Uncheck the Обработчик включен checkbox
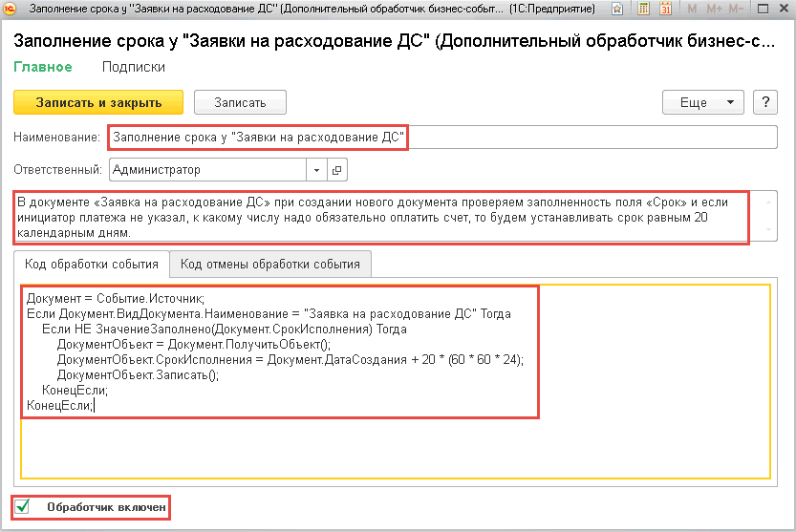The height and width of the screenshot is (532, 796). click(x=22, y=506)
